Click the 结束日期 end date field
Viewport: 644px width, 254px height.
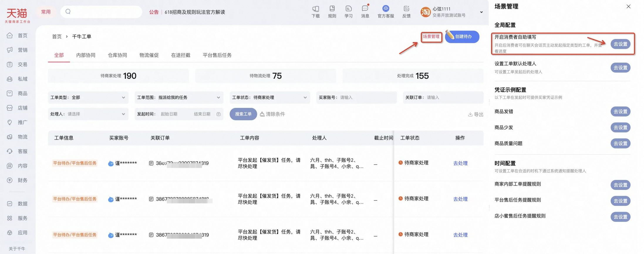point(202,114)
